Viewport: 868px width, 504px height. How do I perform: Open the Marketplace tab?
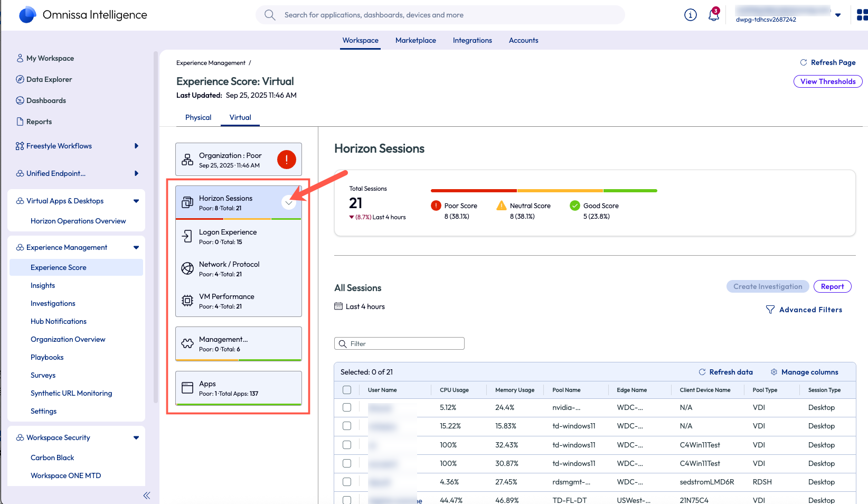pyautogui.click(x=416, y=40)
